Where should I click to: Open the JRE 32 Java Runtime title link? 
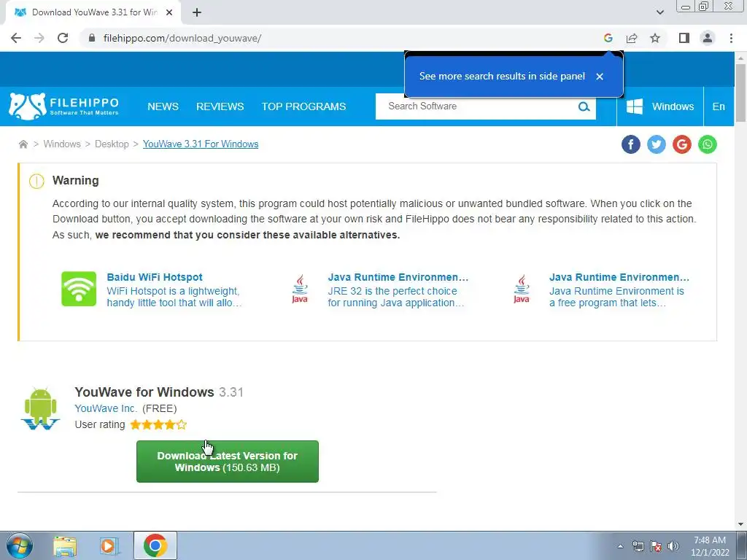[x=398, y=277]
